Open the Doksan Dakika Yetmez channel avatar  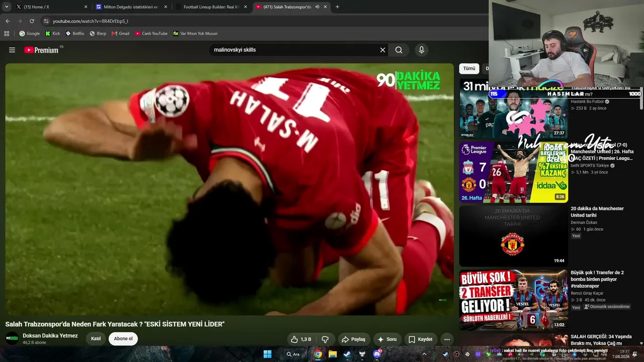(12, 338)
